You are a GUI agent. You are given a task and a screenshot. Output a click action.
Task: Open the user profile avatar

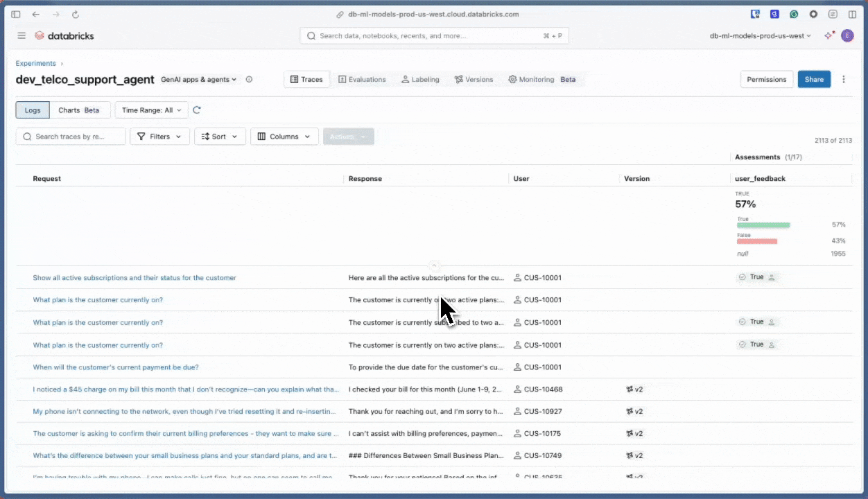tap(847, 35)
